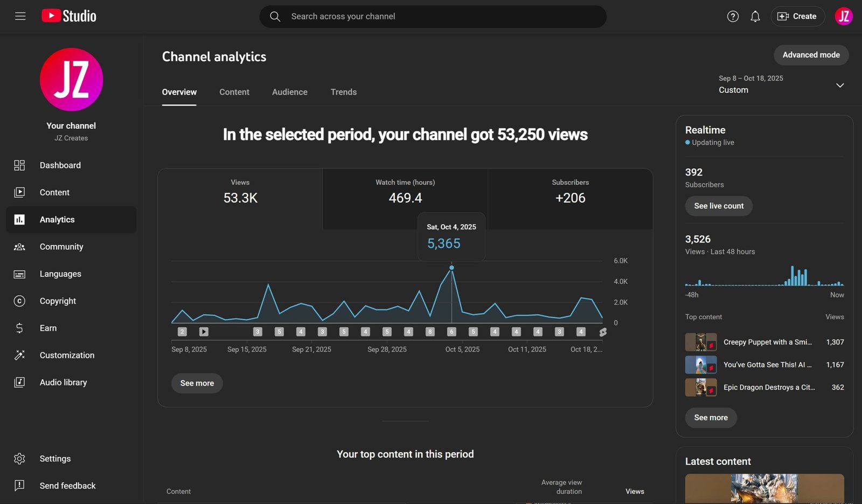Select the Subscribers metric card
Screen dimensions: 862x504
pyautogui.click(x=570, y=192)
